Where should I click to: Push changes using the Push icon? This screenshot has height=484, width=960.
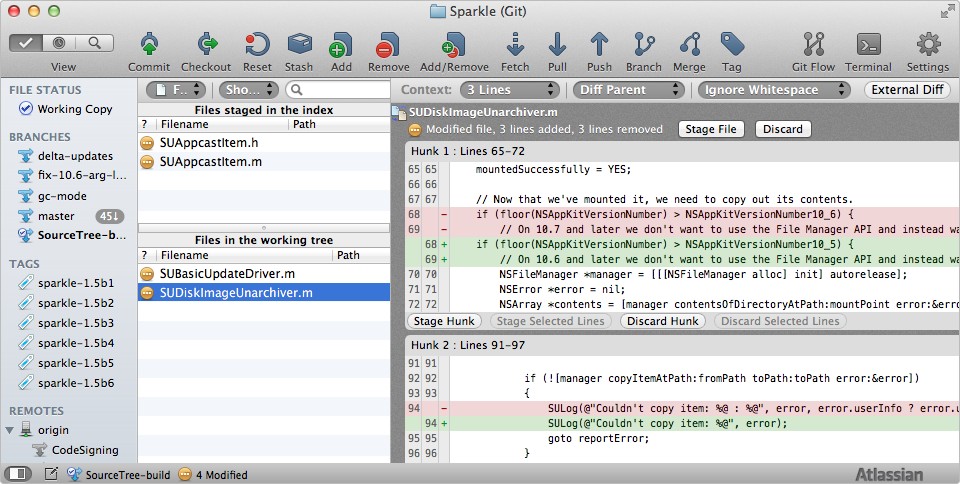click(x=599, y=45)
